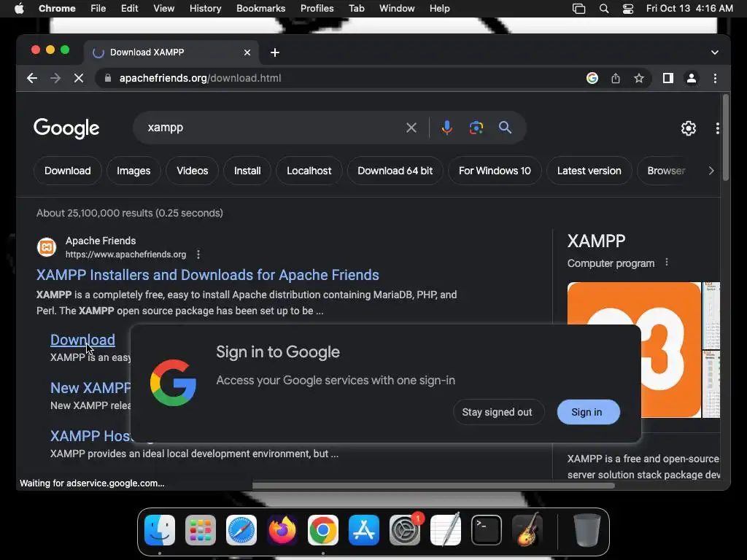The height and width of the screenshot is (560, 747).
Task: Click the lock icon in address bar
Action: click(108, 78)
